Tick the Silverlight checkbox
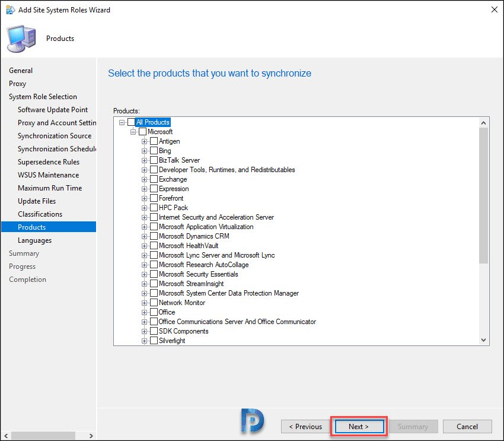The width and height of the screenshot is (504, 441). tap(154, 340)
